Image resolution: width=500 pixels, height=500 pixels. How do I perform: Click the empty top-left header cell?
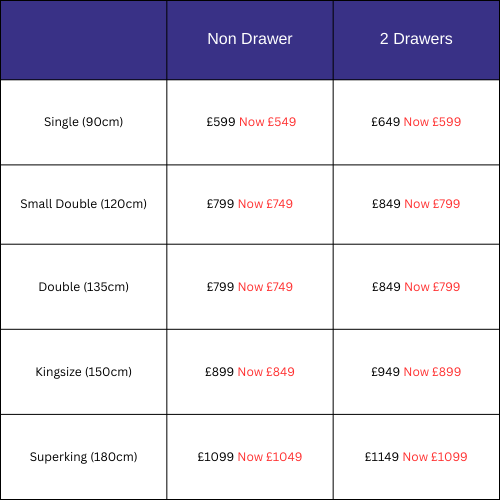pyautogui.click(x=83, y=40)
